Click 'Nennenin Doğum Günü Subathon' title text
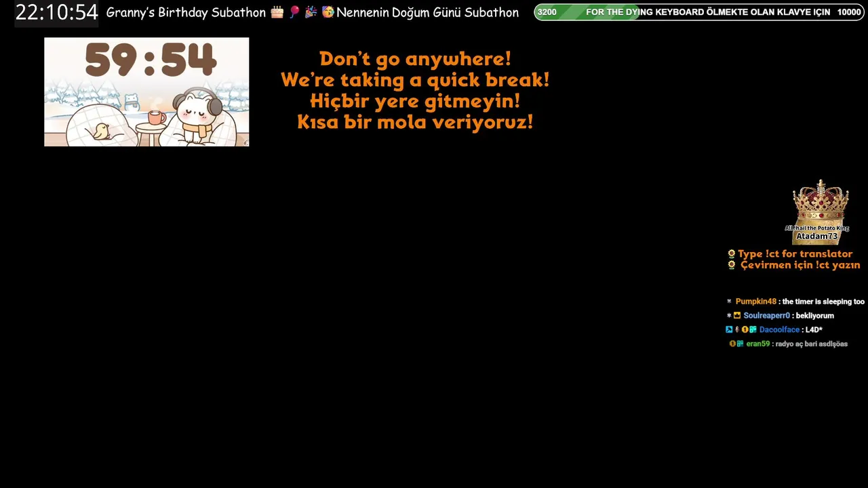 [x=428, y=13]
